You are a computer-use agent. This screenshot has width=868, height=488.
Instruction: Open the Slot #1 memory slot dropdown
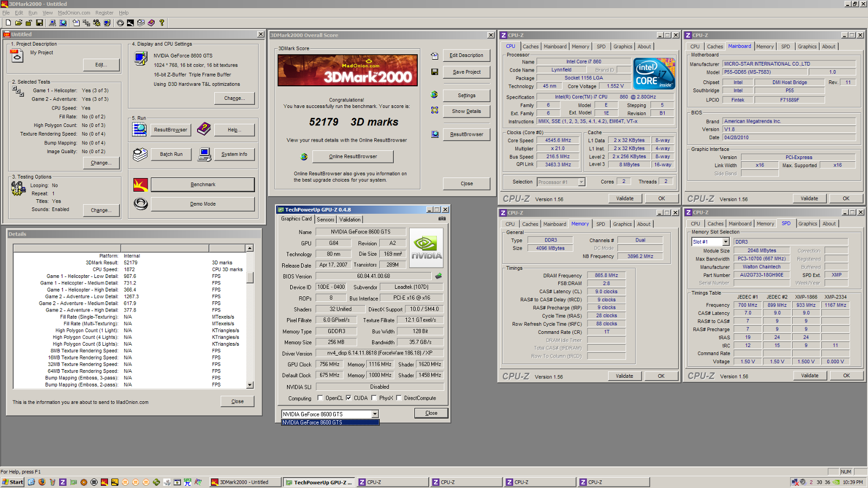[726, 242]
